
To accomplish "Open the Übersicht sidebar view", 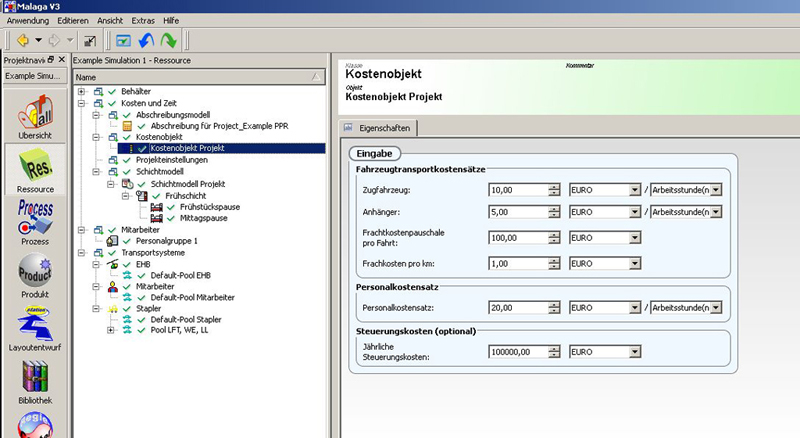I will 35,115.
